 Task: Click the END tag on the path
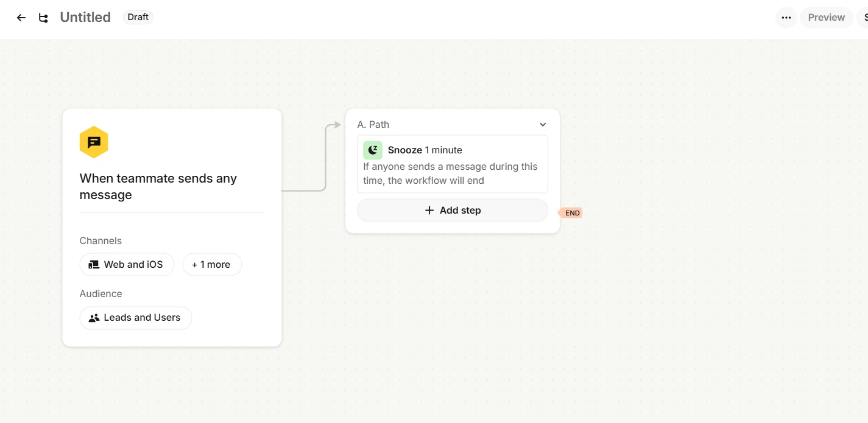click(571, 213)
